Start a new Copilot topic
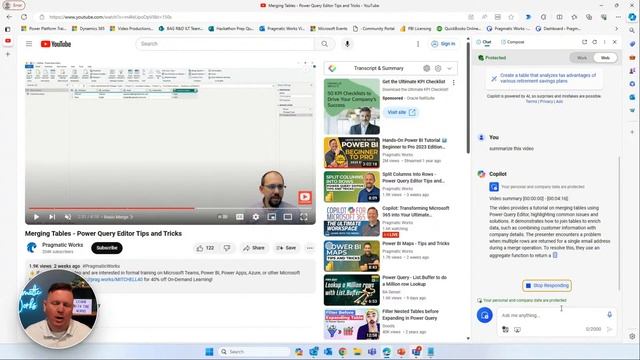This screenshot has height=360, width=640. point(484,315)
